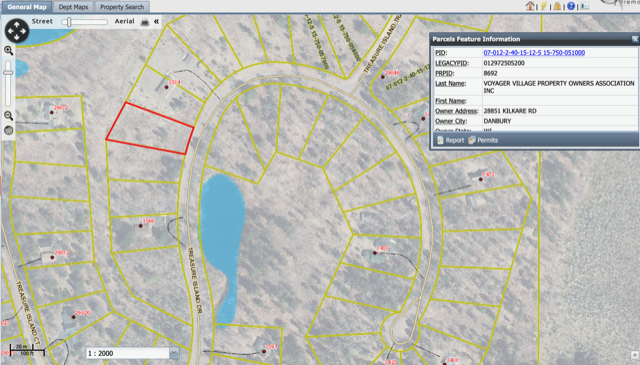Click the Permits button in parcel panel
The width and height of the screenshot is (640, 365).
click(483, 140)
